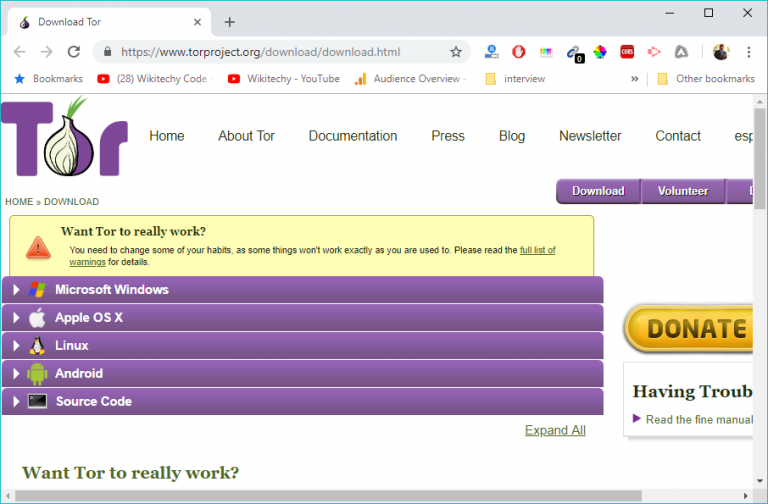The height and width of the screenshot is (504, 768).
Task: Expand the Microsoft Windows section
Action: 111,290
